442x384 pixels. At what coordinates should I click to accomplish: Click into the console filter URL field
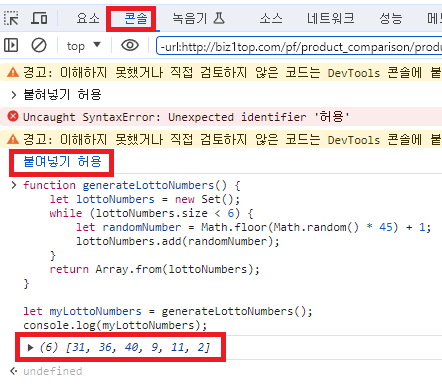299,46
